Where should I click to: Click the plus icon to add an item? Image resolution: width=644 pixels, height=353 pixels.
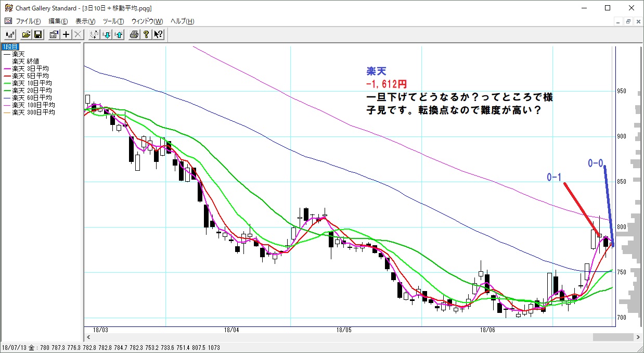coord(66,34)
